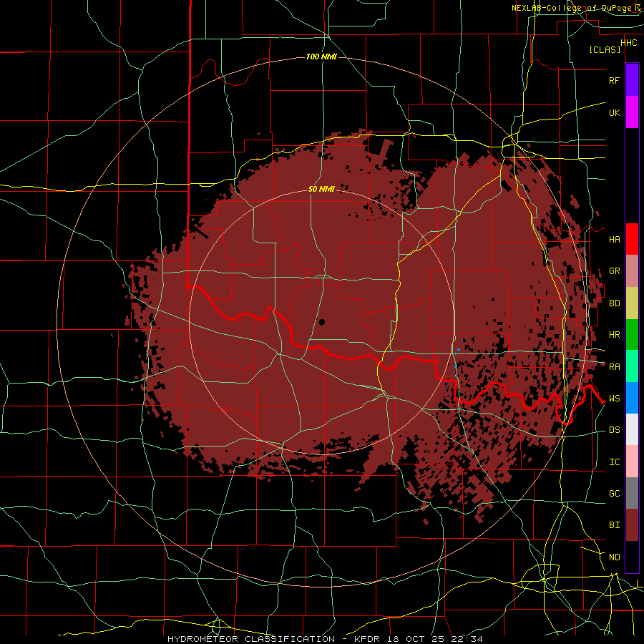Click the black radar site dot

[x=322, y=322]
